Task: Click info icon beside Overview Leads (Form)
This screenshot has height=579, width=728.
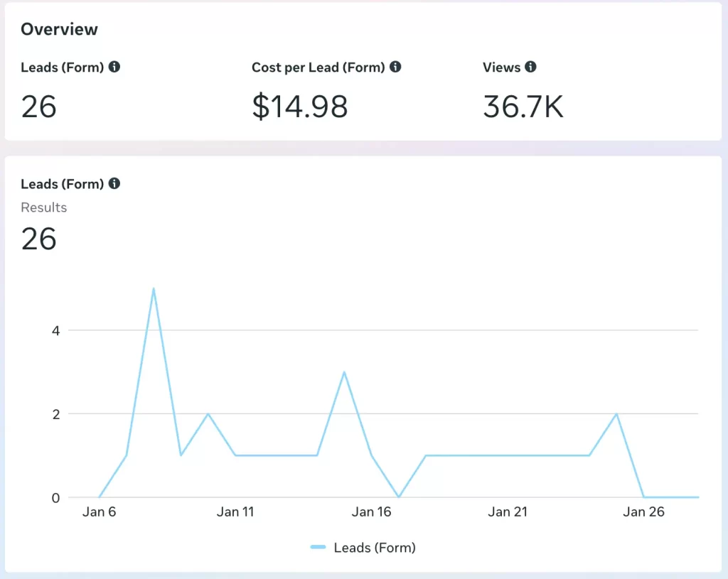Action: click(114, 67)
